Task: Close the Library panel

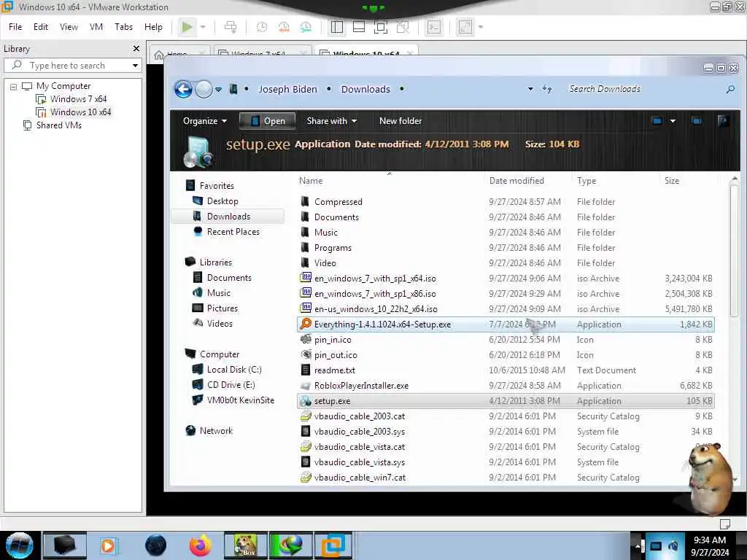Action: point(136,49)
